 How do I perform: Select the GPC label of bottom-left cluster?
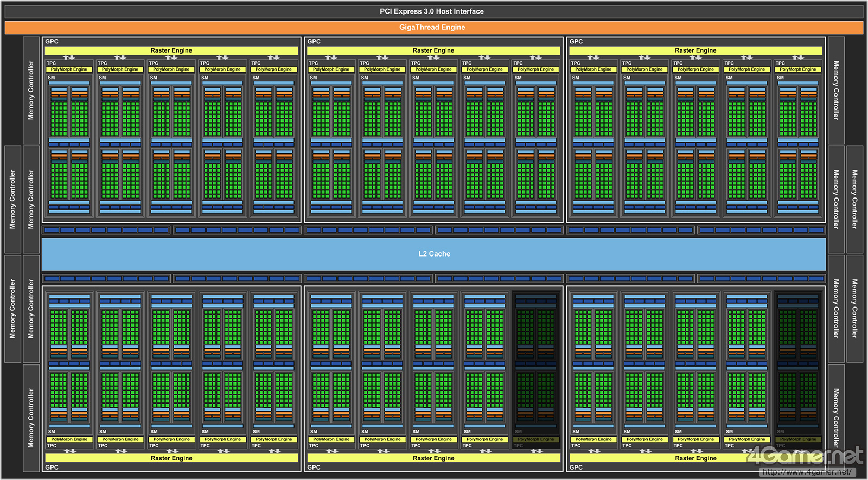(x=52, y=467)
